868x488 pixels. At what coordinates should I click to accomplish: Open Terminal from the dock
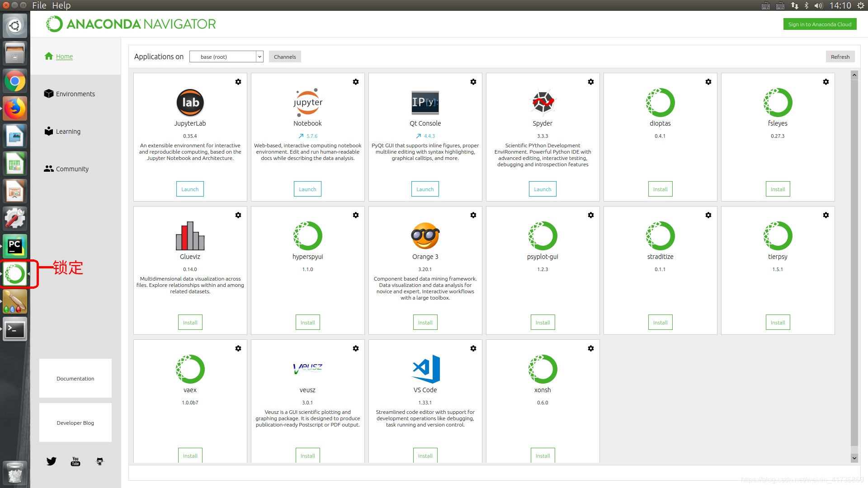(15, 329)
